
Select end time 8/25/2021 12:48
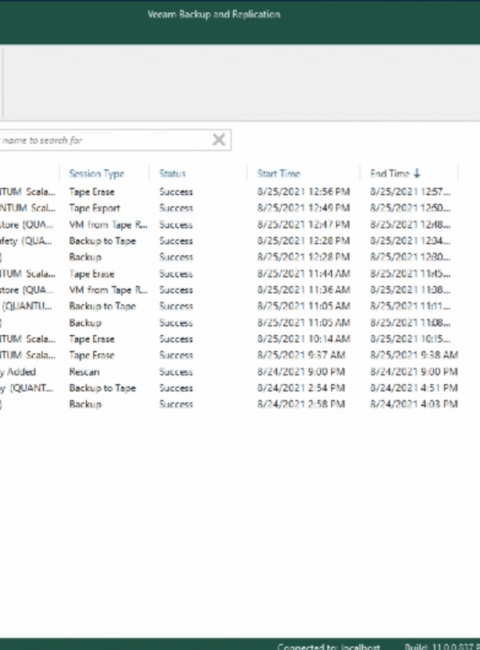410,225
